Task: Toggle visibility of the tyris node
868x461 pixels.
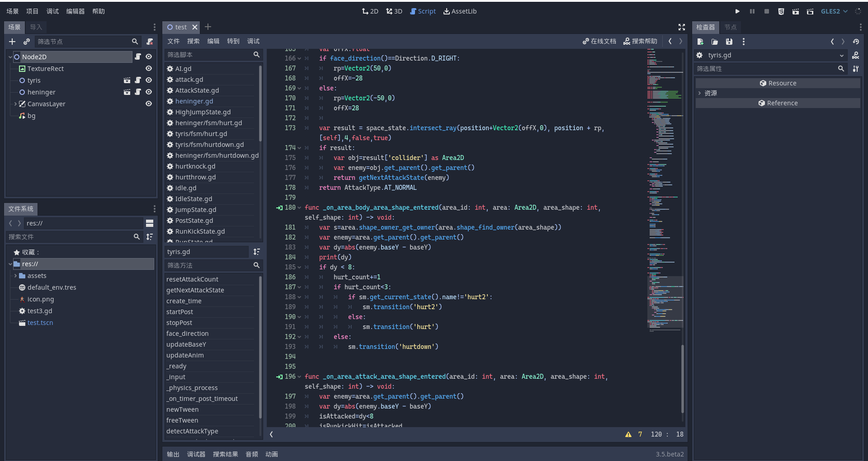Action: tap(148, 80)
